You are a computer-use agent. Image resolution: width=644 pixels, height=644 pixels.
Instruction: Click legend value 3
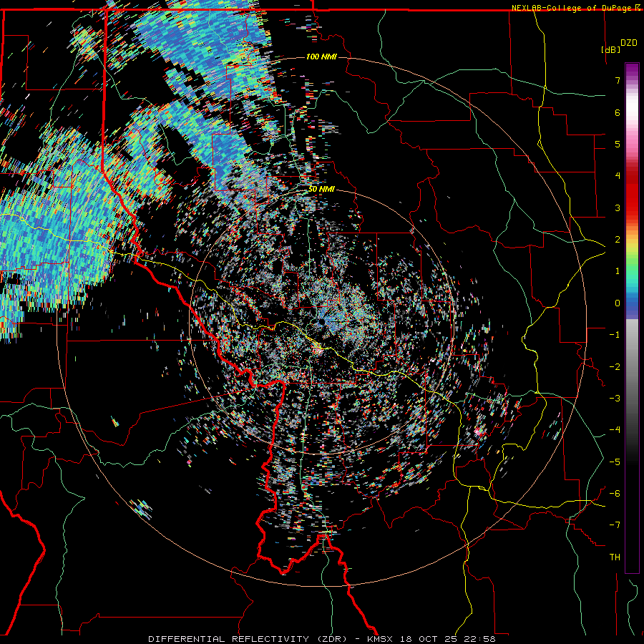[618, 208]
